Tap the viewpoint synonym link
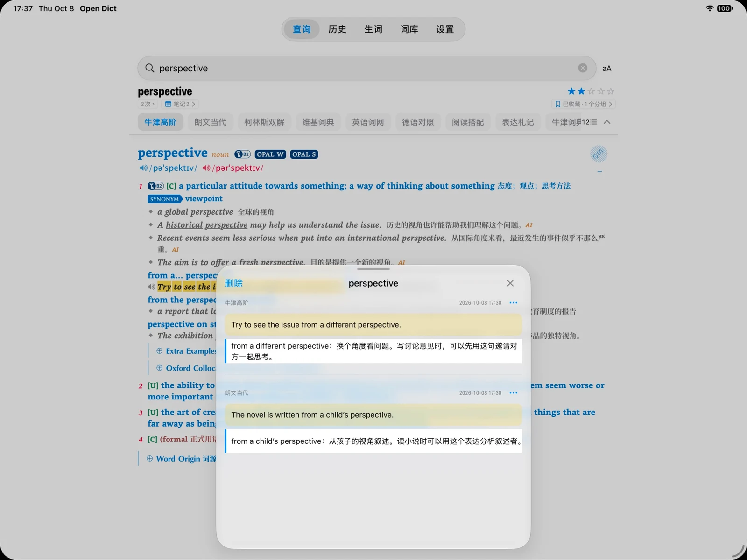 tap(204, 199)
